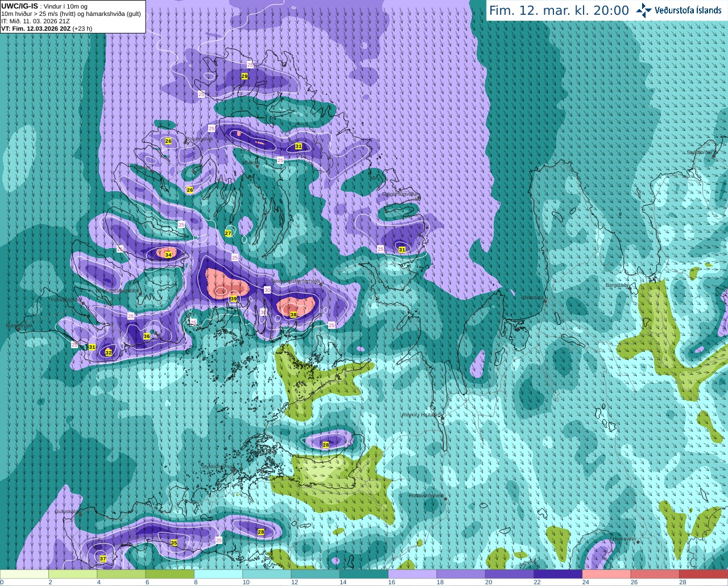Click the violet 20–22 legend swatch
The width and height of the screenshot is (728, 586).
click(x=510, y=574)
